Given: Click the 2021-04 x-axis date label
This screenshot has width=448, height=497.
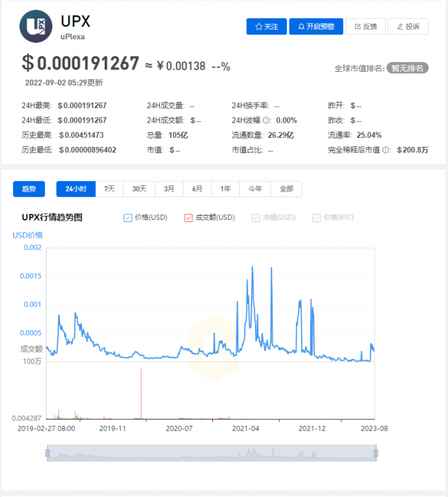Looking at the screenshot, I should click(245, 429).
